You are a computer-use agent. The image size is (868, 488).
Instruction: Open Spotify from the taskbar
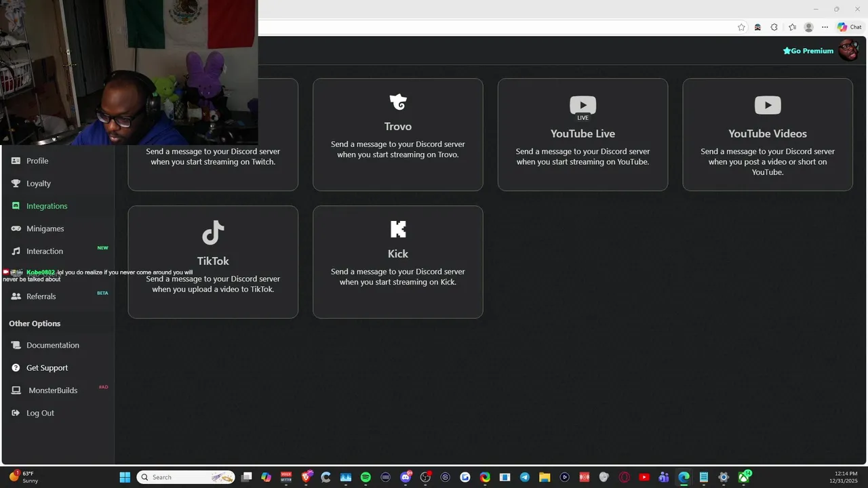pos(366,477)
